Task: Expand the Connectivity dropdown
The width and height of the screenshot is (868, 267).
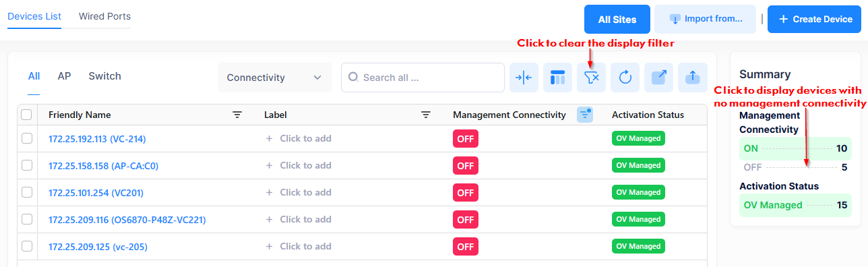Action: tap(275, 78)
